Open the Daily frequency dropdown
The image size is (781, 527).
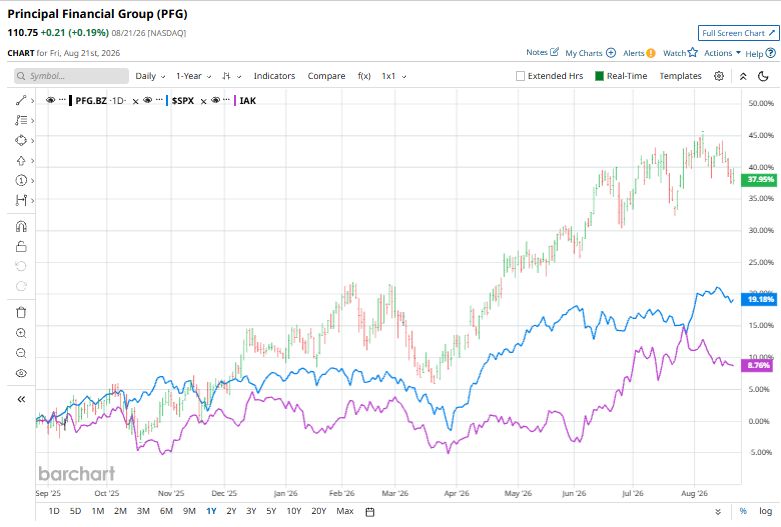click(x=150, y=76)
